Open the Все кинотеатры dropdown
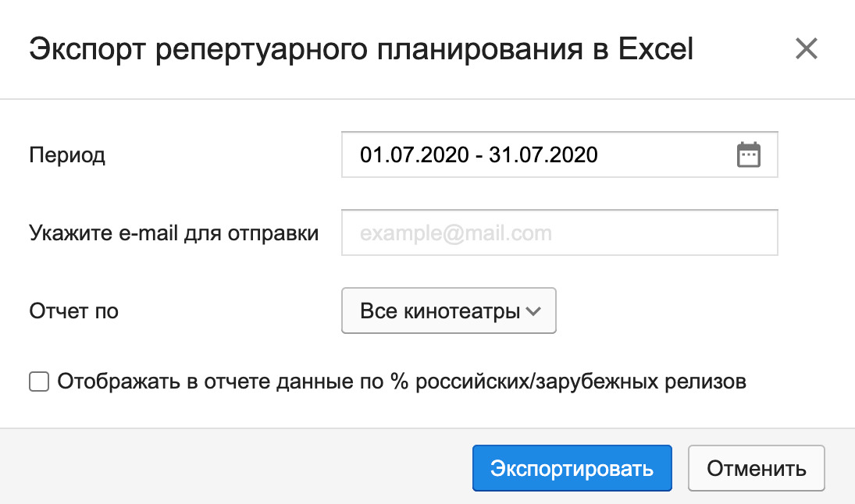 [x=449, y=311]
